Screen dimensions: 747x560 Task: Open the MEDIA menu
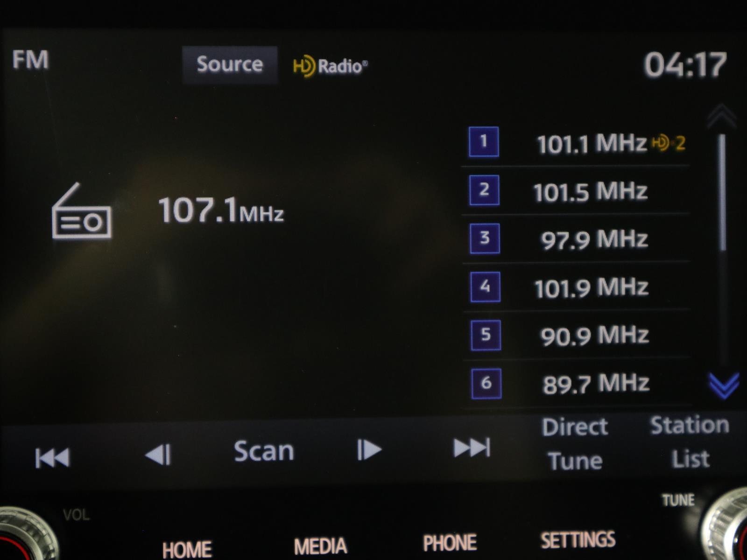[320, 546]
